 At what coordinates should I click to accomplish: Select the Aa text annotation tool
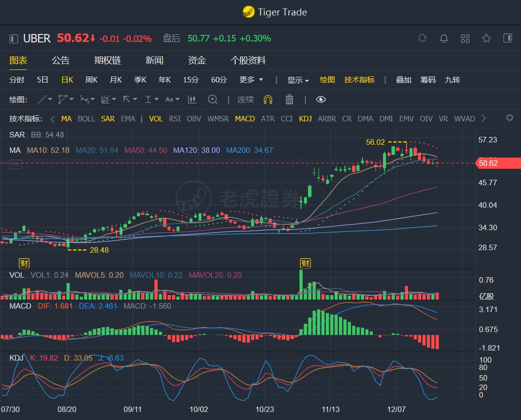169,99
